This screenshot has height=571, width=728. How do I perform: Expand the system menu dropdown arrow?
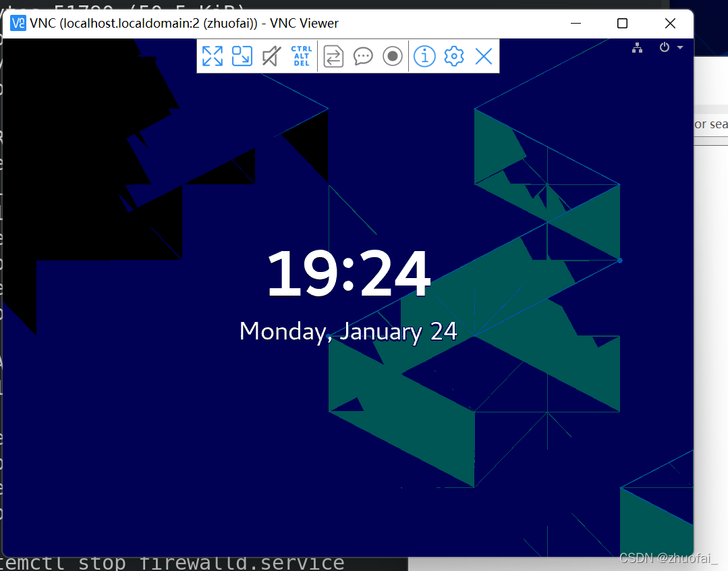pyautogui.click(x=680, y=47)
